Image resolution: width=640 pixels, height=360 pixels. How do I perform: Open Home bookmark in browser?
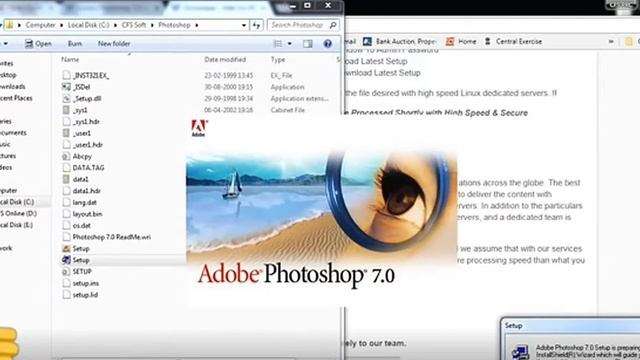pos(461,42)
